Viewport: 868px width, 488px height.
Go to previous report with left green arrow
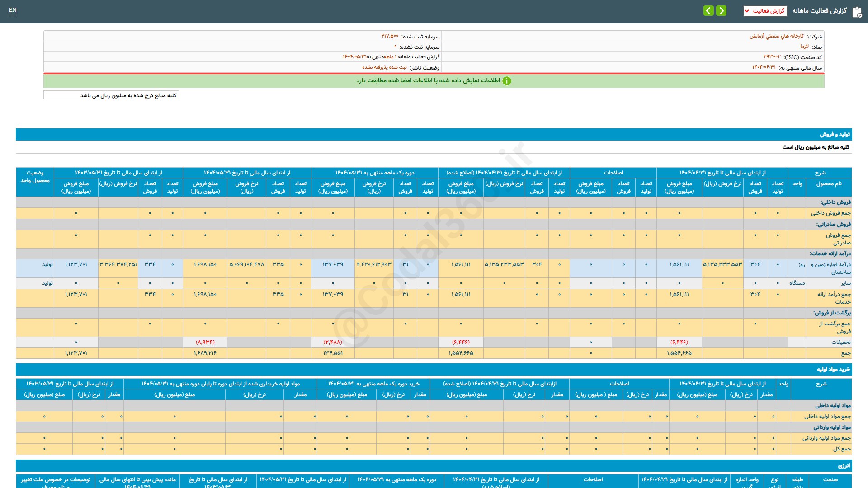pos(708,10)
